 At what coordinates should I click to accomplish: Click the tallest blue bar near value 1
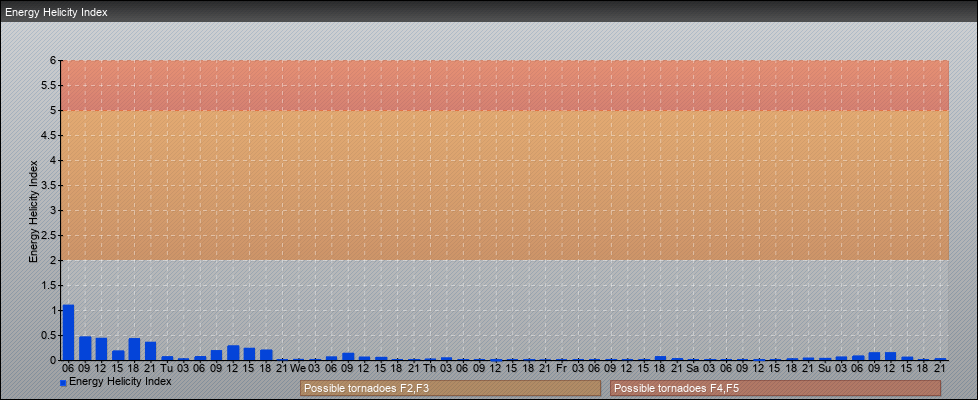point(68,332)
